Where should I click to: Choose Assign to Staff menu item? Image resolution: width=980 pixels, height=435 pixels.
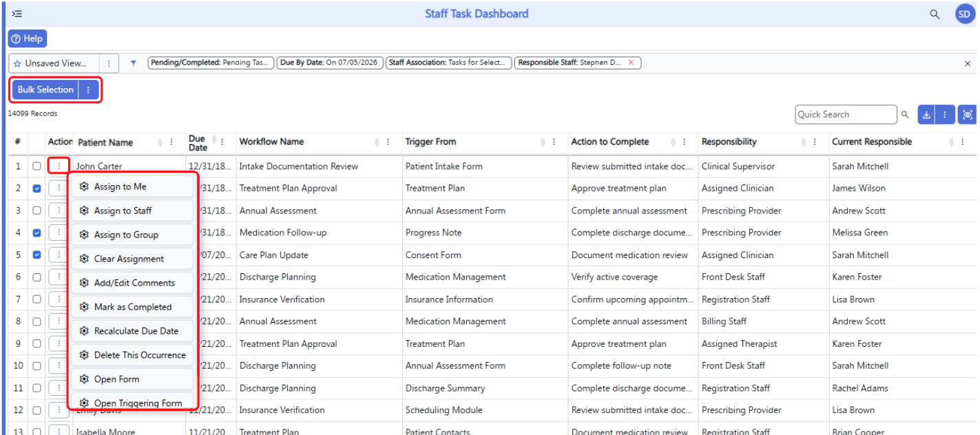coord(133,211)
